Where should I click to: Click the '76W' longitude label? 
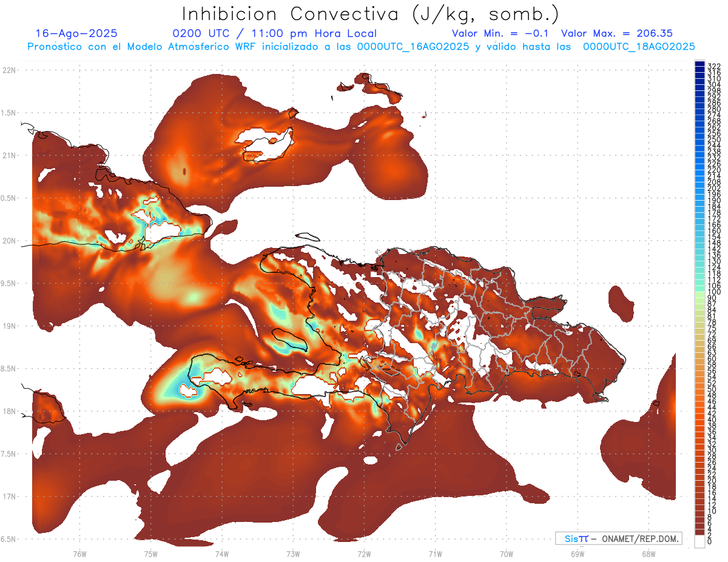click(79, 554)
